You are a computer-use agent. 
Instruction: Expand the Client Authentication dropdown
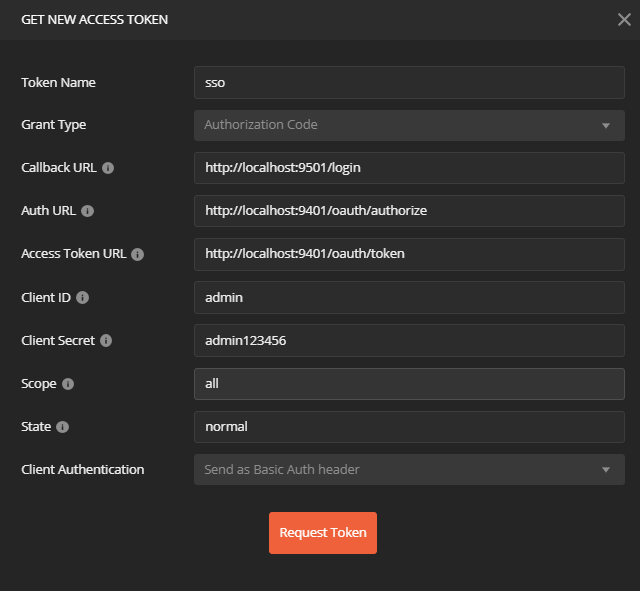[x=408, y=469]
